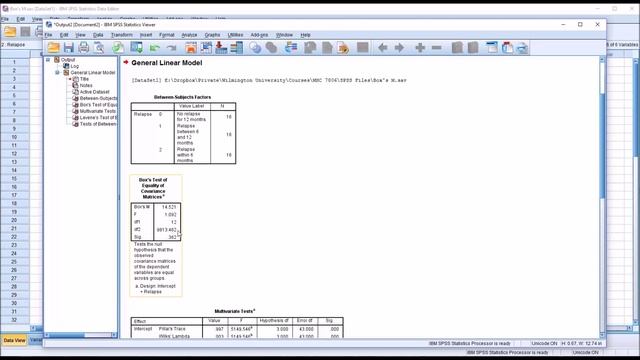Open the Recall recently used dialogs icon
640x360 pixels.
click(x=136, y=48)
